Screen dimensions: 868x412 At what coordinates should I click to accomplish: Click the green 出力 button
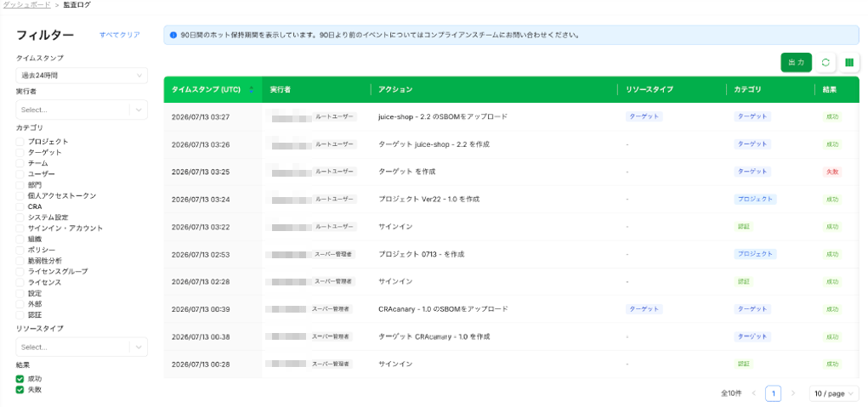tap(796, 63)
